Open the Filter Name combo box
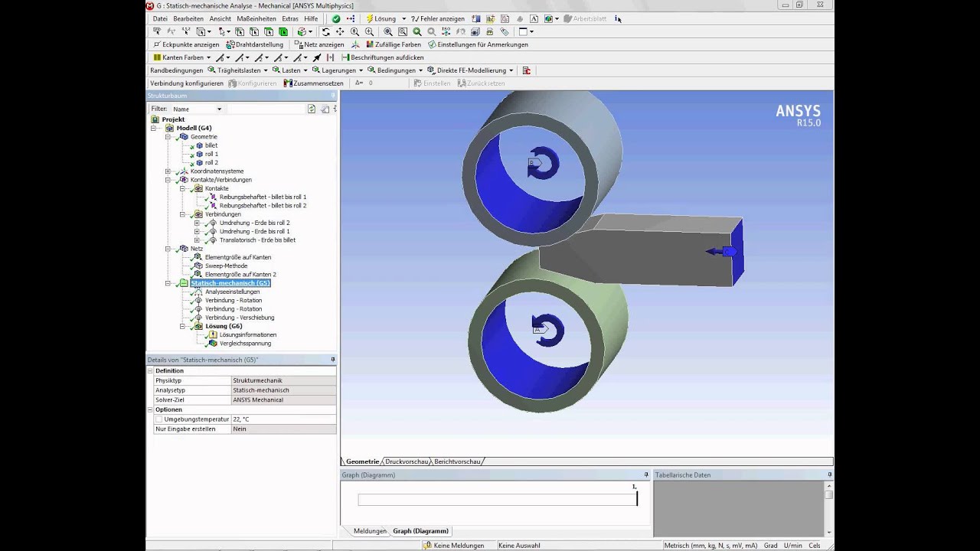 pos(197,109)
